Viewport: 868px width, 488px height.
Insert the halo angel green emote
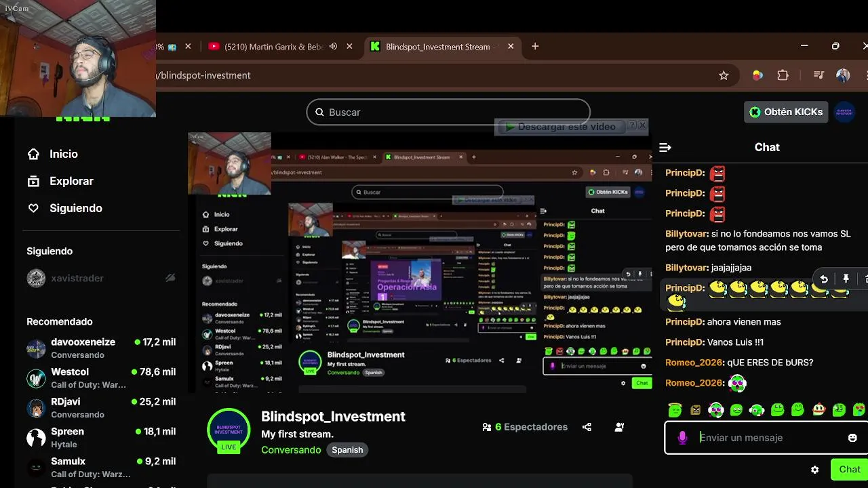675,409
